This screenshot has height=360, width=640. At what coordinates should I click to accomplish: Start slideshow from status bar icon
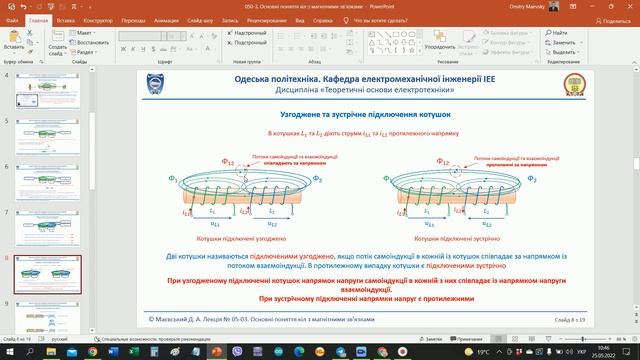(548, 339)
